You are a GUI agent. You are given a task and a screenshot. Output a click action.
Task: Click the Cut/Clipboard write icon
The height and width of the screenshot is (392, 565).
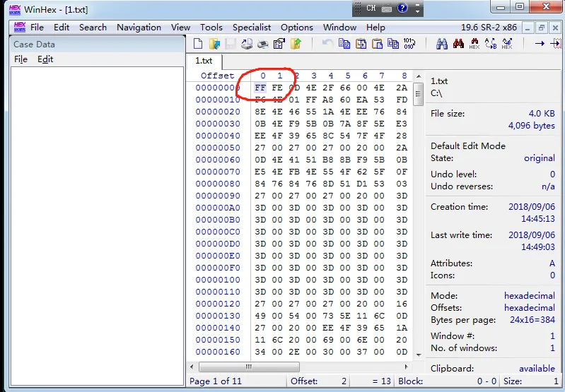coord(361,44)
